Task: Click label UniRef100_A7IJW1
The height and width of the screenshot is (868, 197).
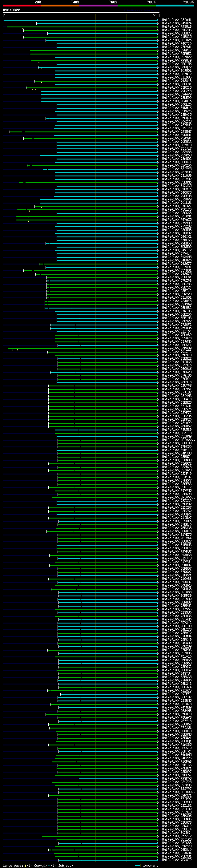Action: 176,728
